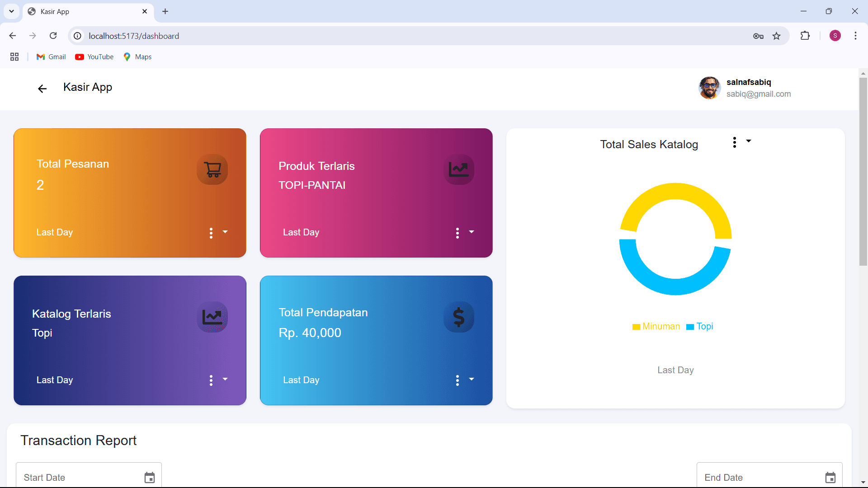Click the calendar icon next to End Date

[x=830, y=478]
